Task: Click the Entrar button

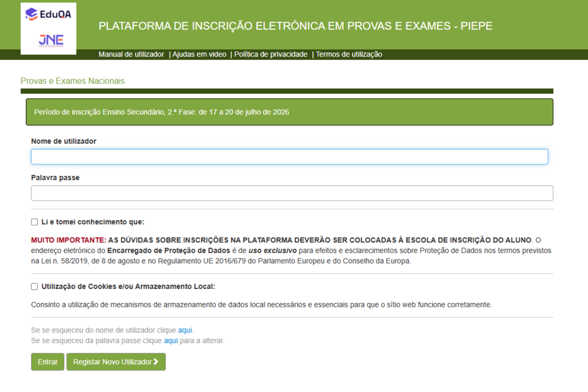Action: [x=47, y=362]
